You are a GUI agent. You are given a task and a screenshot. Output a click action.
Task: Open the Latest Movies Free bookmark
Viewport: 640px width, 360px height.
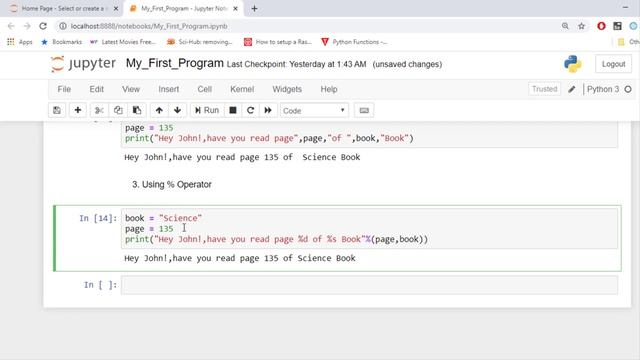click(x=123, y=42)
